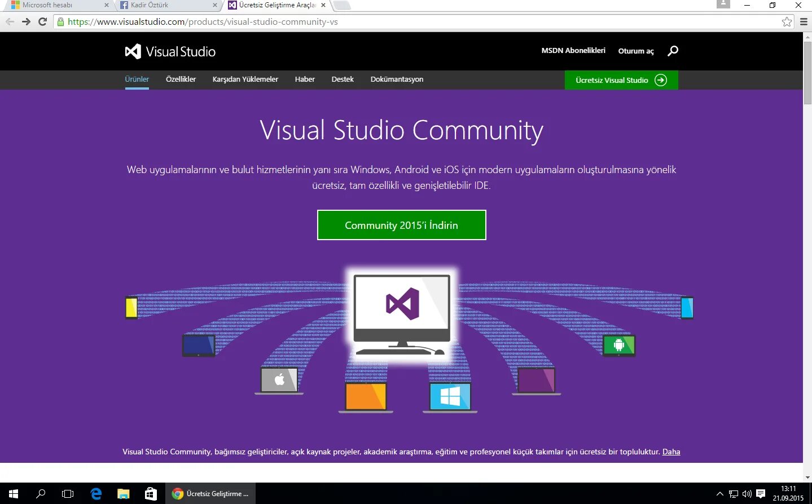Image resolution: width=812 pixels, height=504 pixels.
Task: Open Task View on taskbar
Action: point(68,494)
